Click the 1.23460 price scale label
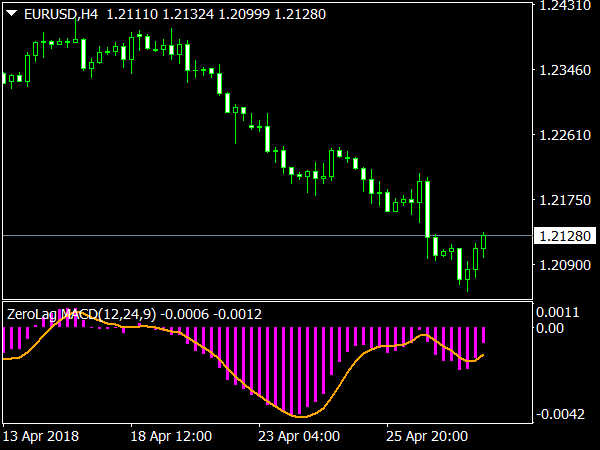The height and width of the screenshot is (450, 600). pyautogui.click(x=565, y=70)
